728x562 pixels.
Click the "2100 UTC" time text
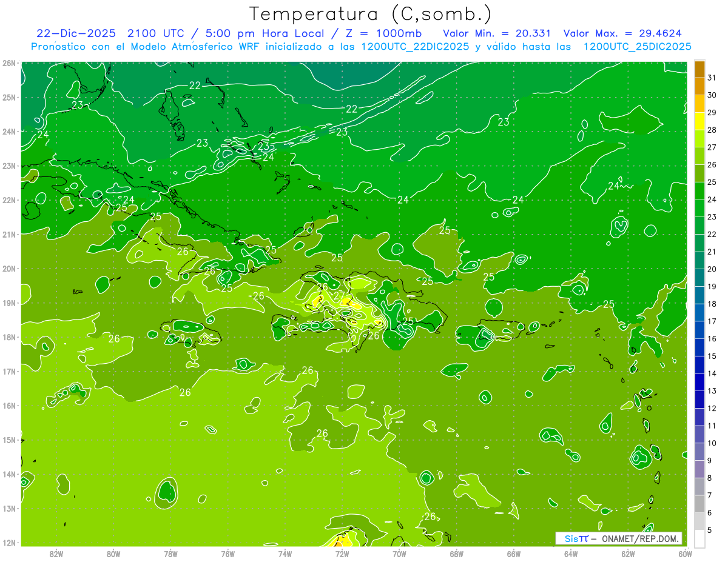(x=156, y=33)
